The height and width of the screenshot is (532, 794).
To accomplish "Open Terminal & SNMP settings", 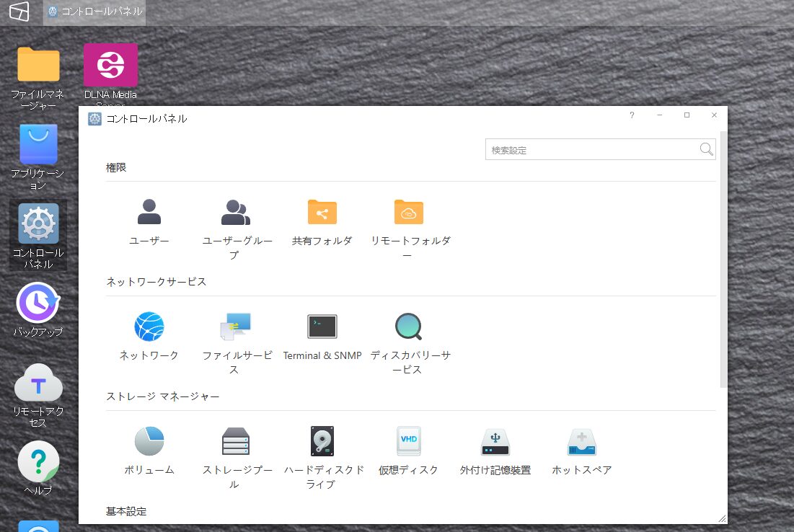I will [x=322, y=327].
